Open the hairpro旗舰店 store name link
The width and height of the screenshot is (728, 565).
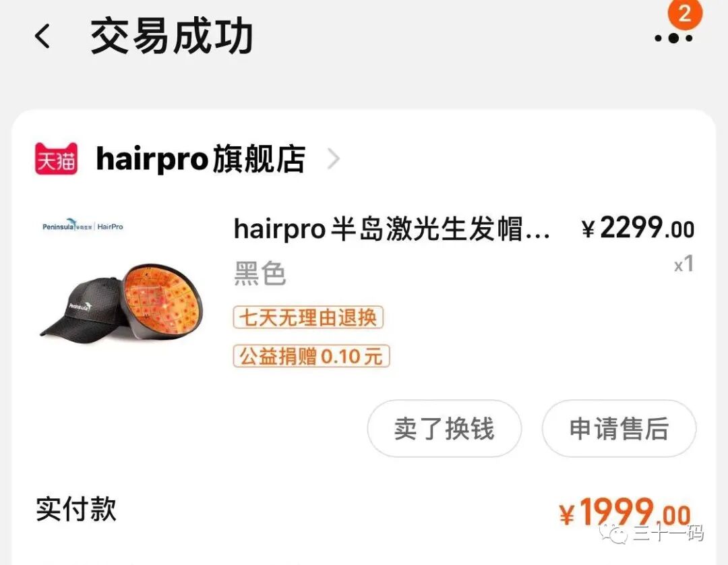(201, 158)
